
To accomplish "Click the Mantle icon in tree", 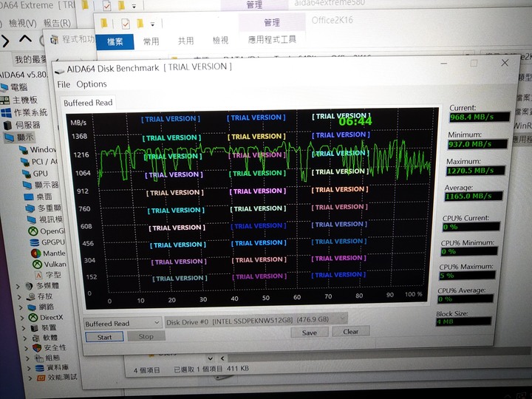I will pyautogui.click(x=35, y=253).
